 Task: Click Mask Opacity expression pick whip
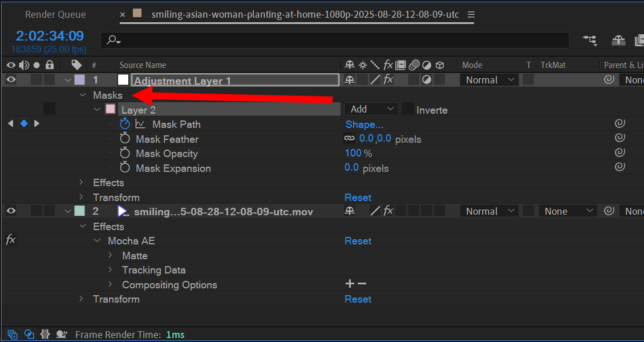[620, 152]
